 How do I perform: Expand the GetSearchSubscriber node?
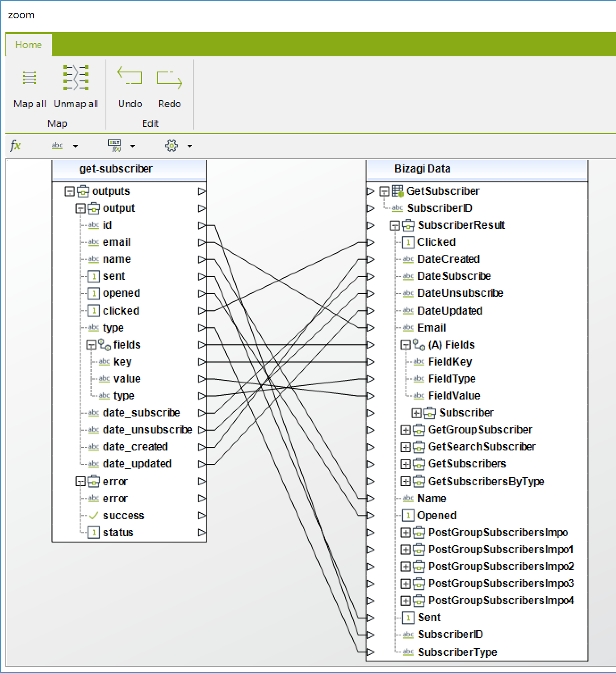coord(406,447)
